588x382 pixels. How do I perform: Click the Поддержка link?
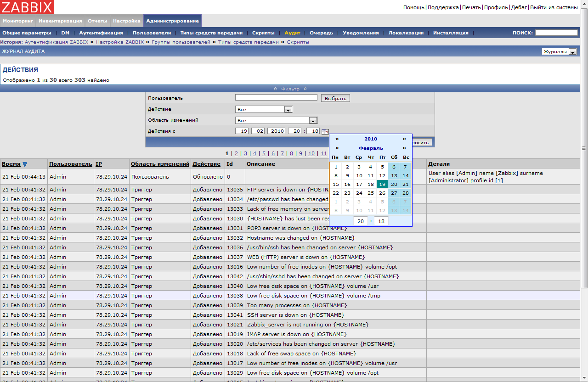[443, 7]
